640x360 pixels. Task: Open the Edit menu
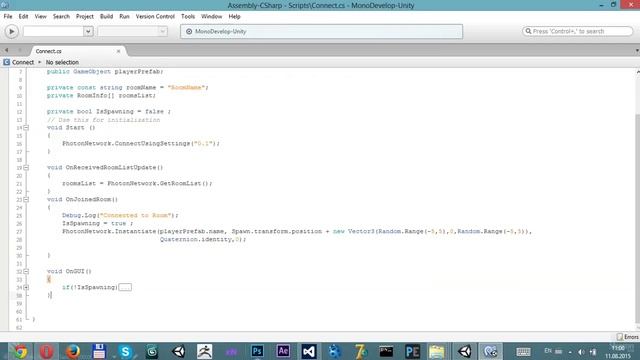(x=23, y=16)
